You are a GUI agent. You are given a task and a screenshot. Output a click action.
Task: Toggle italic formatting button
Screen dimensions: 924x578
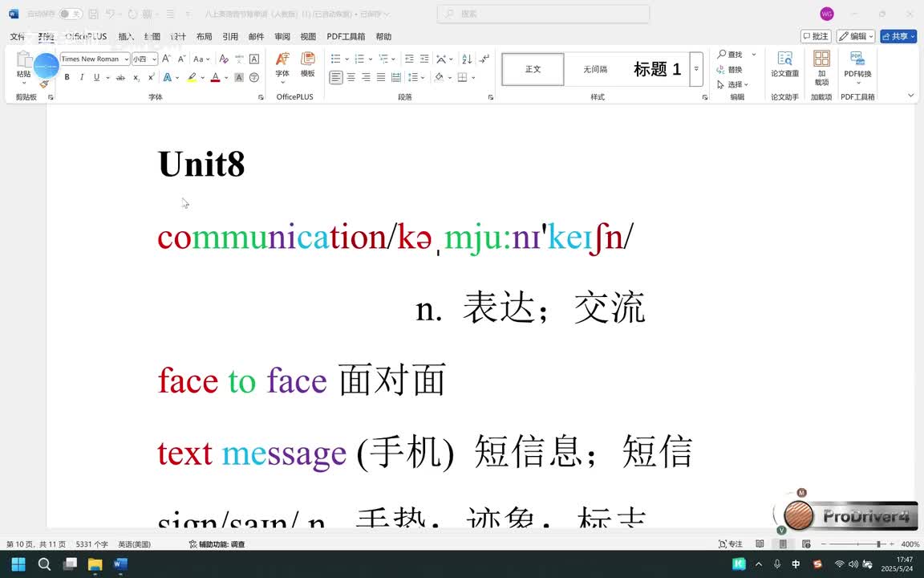[x=81, y=77]
